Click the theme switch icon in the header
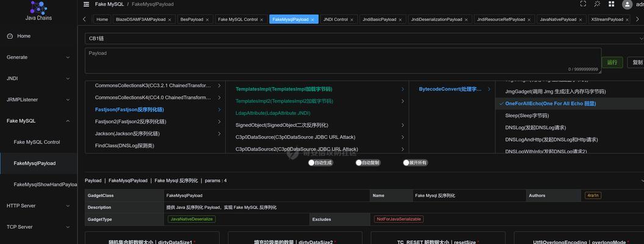Viewport: 644px width, 244px height. 597,4
